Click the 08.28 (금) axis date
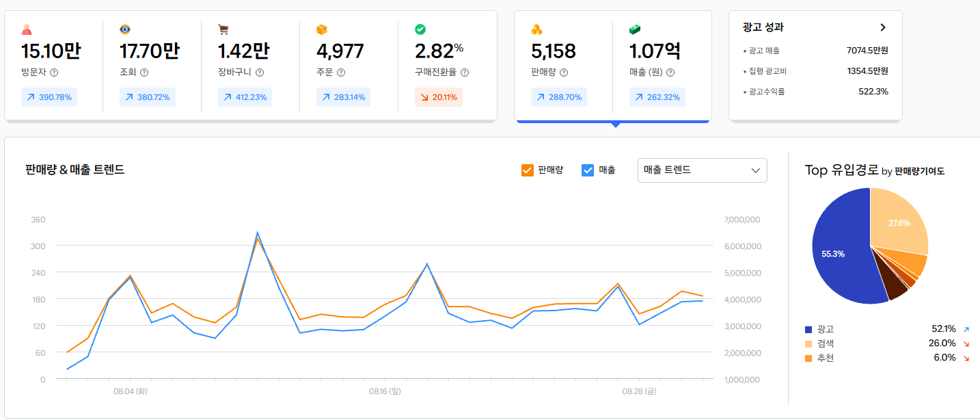Viewport: 980px width, 420px height. (639, 392)
